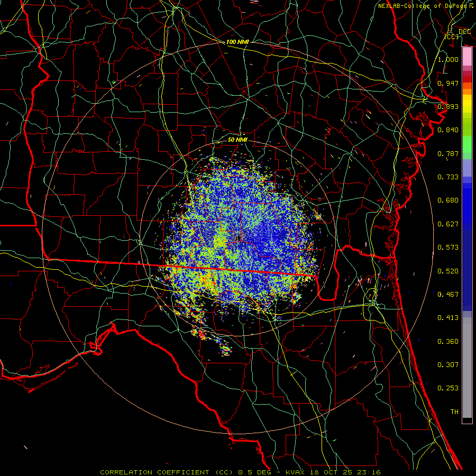Click the 0.253 scale value
This screenshot has height=476, width=476.
point(448,388)
